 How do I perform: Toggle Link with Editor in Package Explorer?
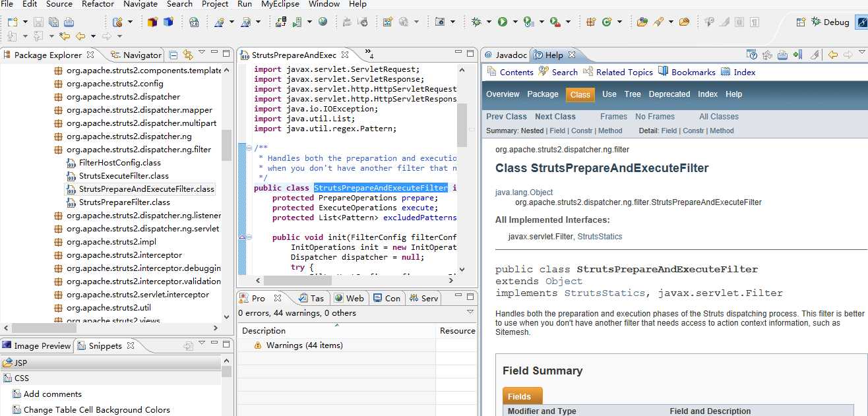[188, 55]
